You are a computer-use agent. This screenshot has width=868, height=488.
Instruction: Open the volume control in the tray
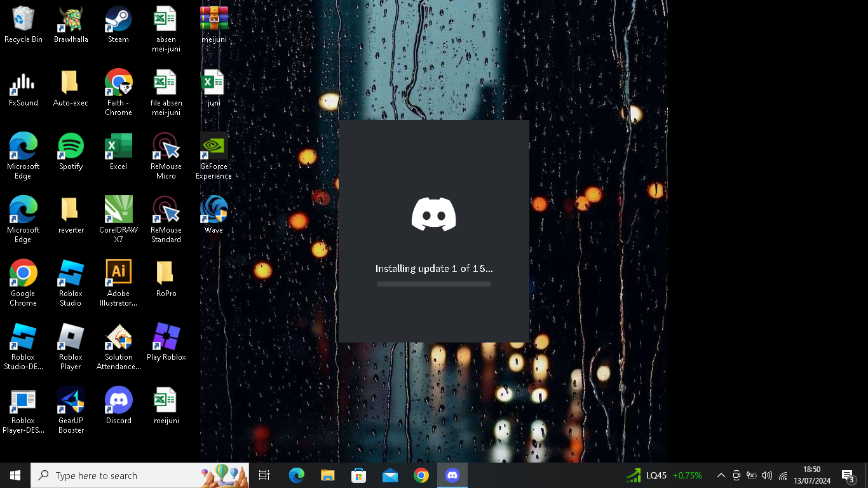tap(767, 475)
